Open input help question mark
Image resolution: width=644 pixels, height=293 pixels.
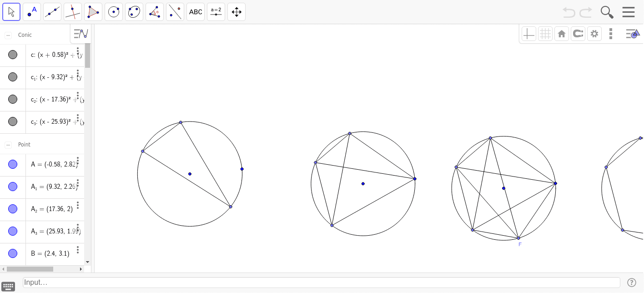631,283
